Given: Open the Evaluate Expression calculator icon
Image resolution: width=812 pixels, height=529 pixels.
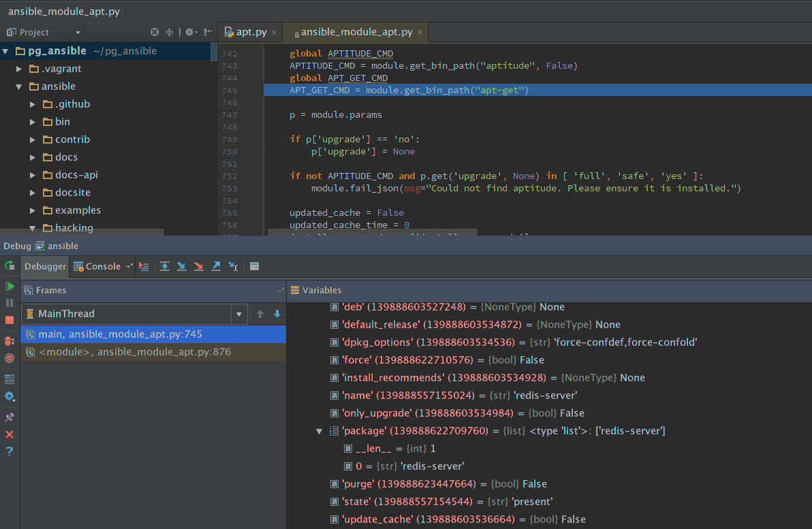Looking at the screenshot, I should pos(254,266).
